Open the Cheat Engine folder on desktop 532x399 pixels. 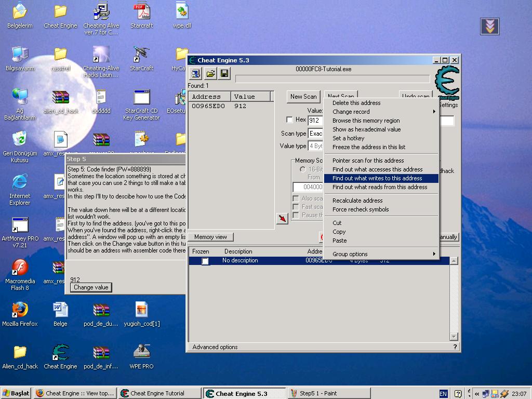click(60, 15)
